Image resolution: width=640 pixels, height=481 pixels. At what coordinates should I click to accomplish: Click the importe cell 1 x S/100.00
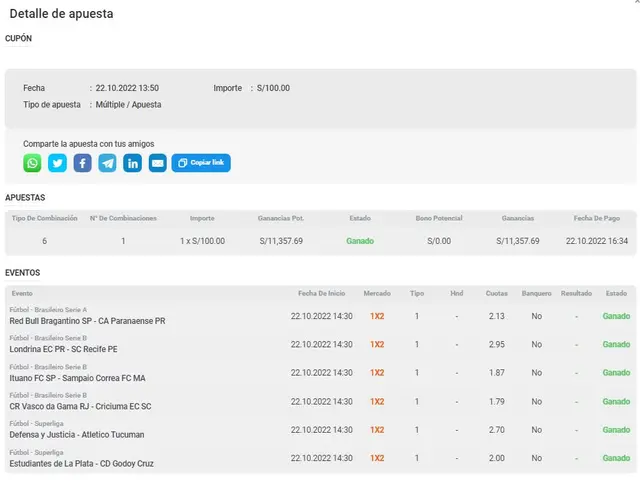[x=202, y=241]
